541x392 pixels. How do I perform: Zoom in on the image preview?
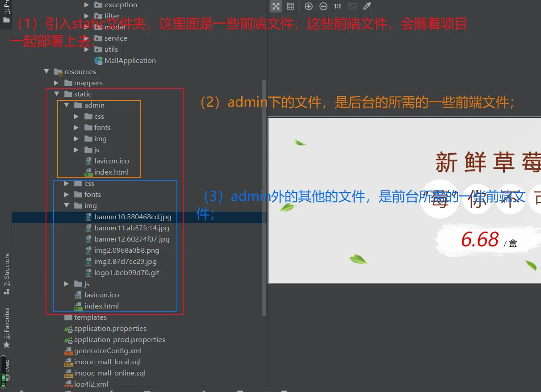point(308,6)
